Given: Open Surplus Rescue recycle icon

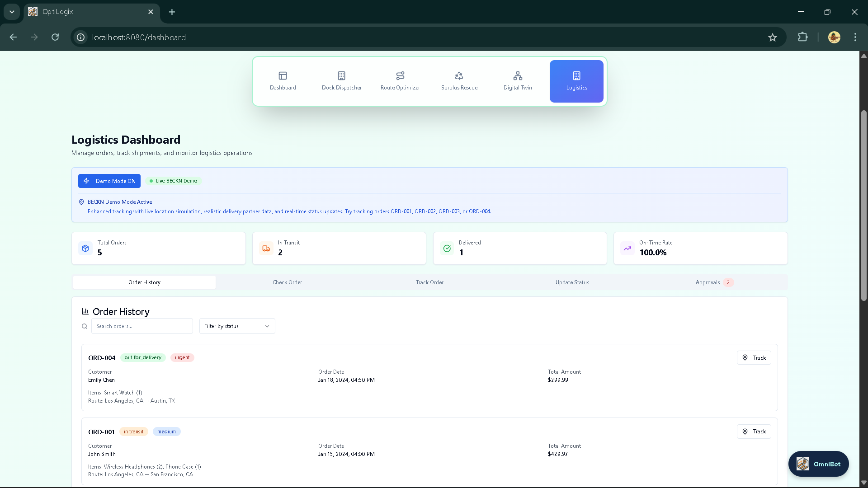Looking at the screenshot, I should coord(459,75).
